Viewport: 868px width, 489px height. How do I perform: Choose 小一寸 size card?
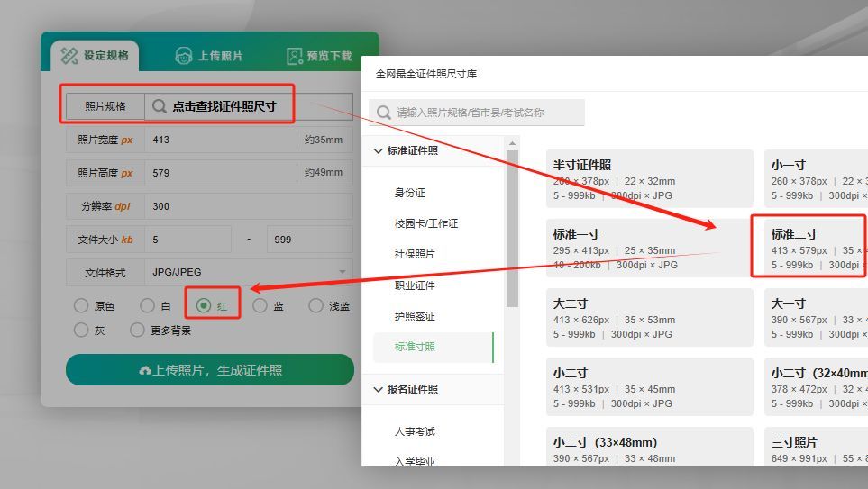coord(816,178)
